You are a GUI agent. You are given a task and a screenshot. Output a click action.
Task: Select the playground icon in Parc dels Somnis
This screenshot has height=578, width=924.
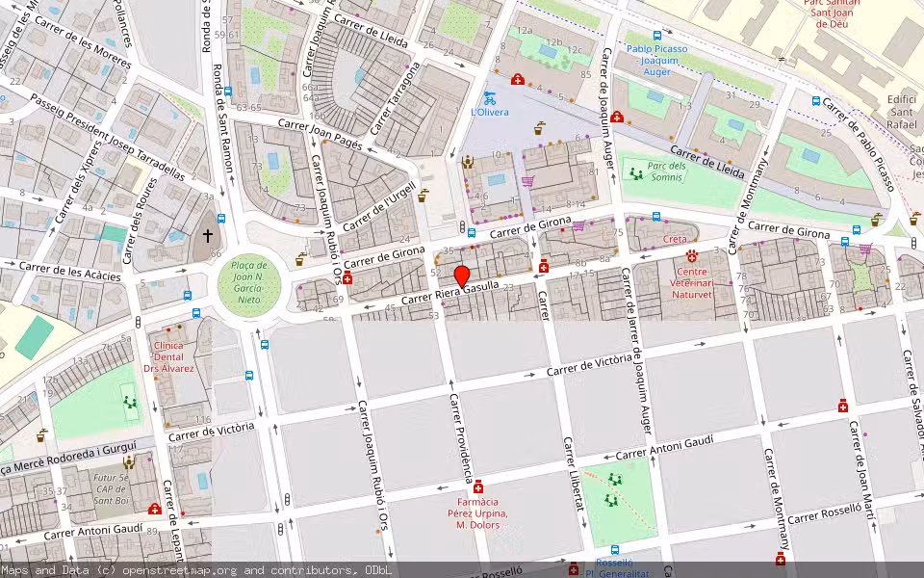pos(635,173)
